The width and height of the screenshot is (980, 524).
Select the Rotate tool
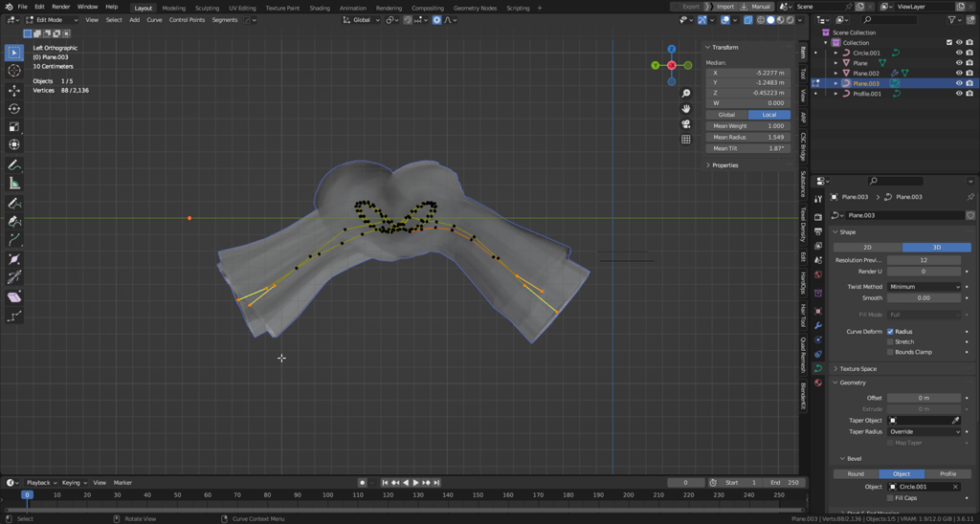click(x=14, y=109)
